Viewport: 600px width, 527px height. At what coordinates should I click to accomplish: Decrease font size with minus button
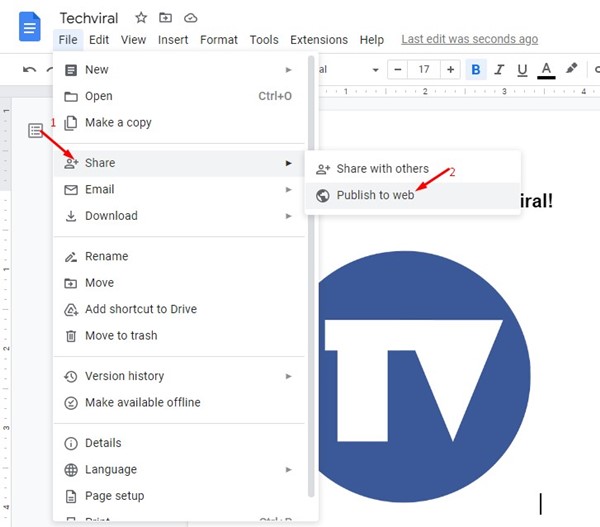[x=398, y=69]
